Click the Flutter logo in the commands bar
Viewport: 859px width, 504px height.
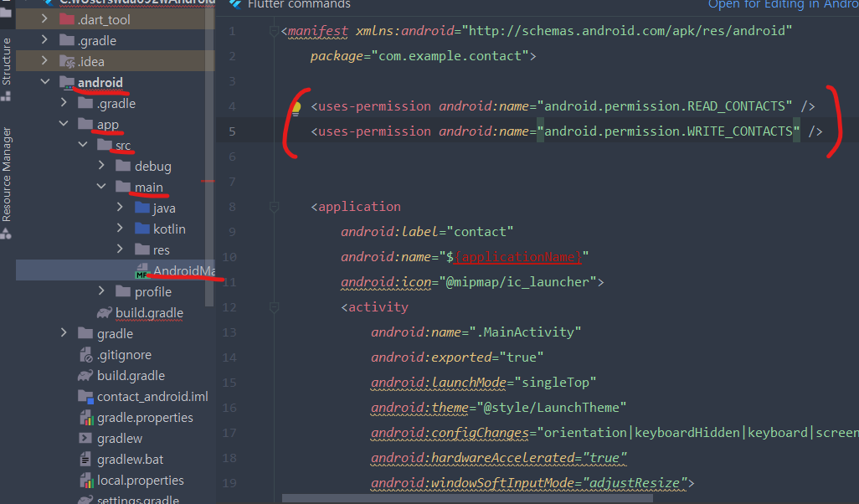[235, 4]
